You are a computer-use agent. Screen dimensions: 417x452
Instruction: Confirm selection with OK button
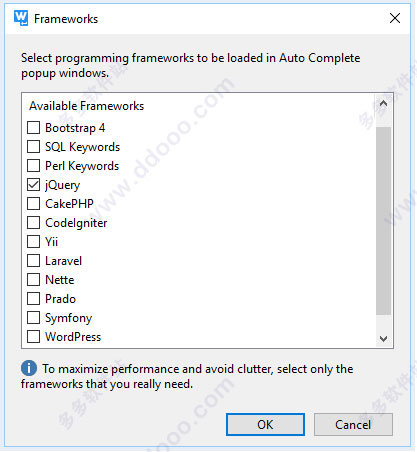265,425
